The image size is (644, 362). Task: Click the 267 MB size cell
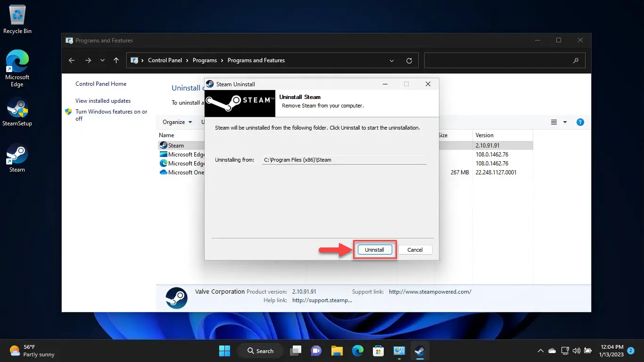[460, 173]
